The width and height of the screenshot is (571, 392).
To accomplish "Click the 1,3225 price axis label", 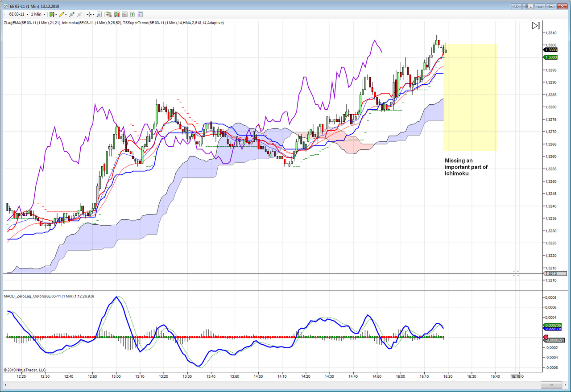I will (551, 243).
